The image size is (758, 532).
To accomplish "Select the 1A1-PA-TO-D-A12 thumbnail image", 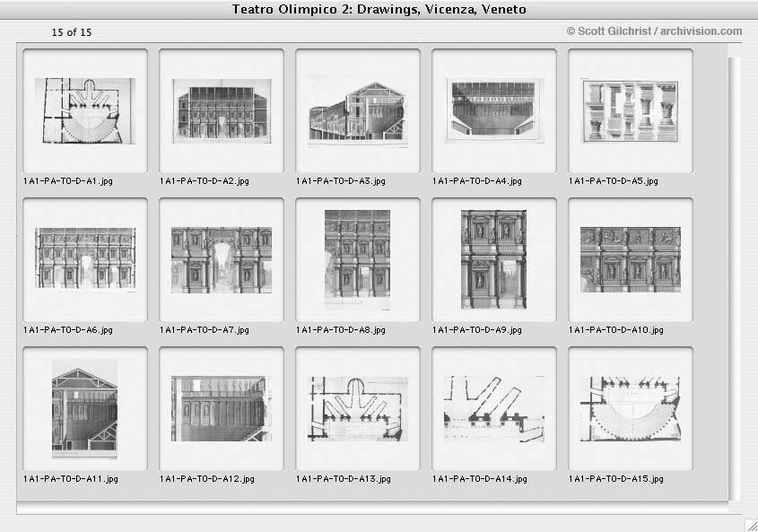I will click(222, 409).
